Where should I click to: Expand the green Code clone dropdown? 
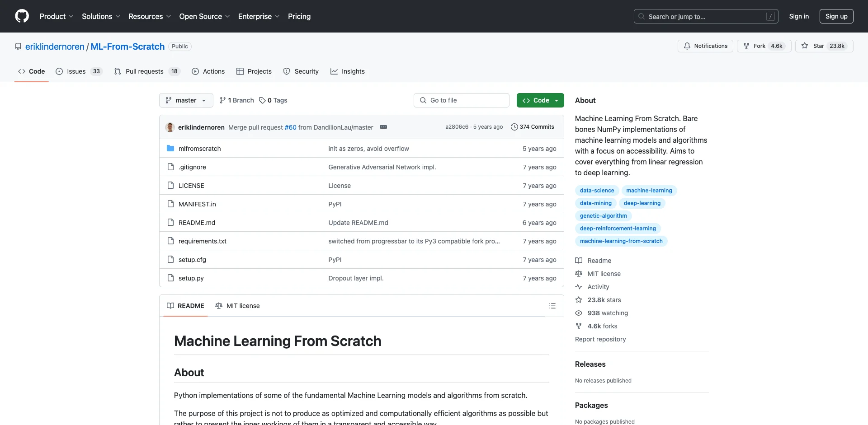coord(540,100)
